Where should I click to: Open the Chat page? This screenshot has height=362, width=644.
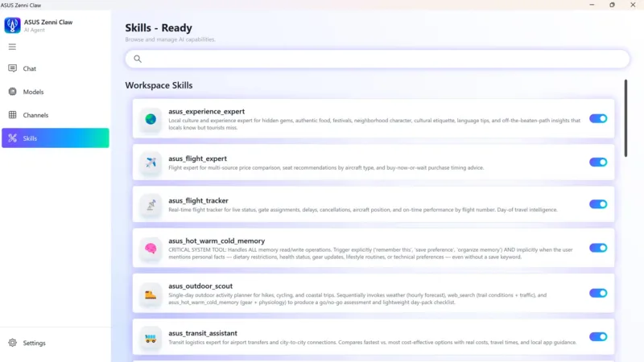point(56,68)
